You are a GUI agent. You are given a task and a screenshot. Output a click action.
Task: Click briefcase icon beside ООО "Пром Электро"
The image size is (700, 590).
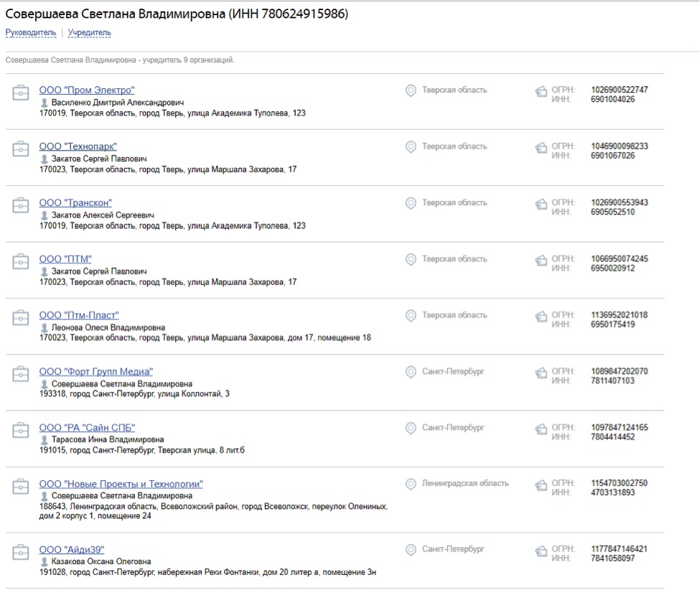[19, 93]
